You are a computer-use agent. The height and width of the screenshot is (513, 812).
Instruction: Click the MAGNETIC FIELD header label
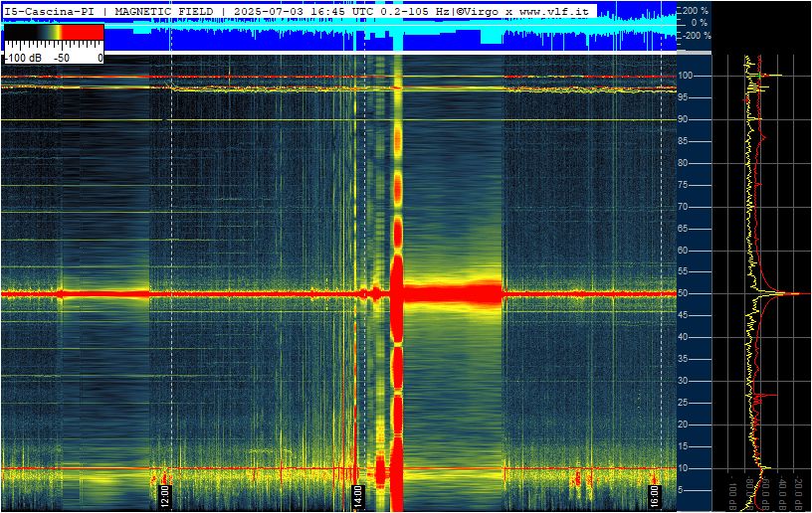[163, 11]
